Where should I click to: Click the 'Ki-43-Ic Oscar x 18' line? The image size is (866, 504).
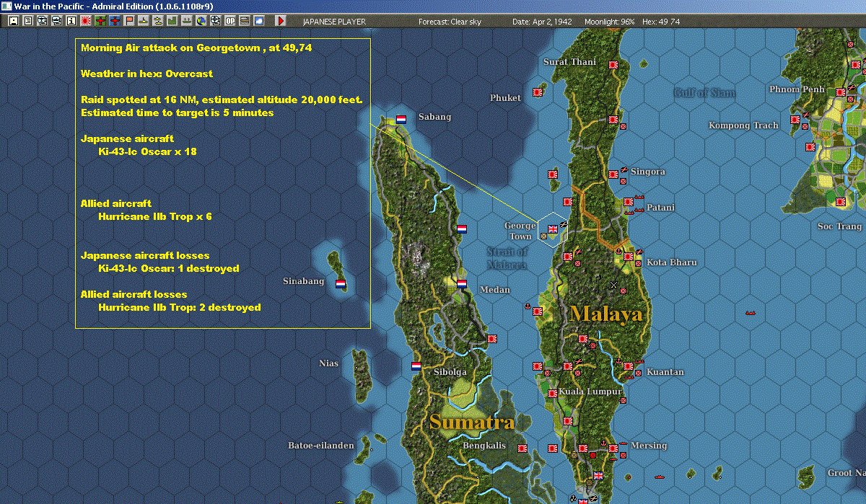click(x=147, y=151)
